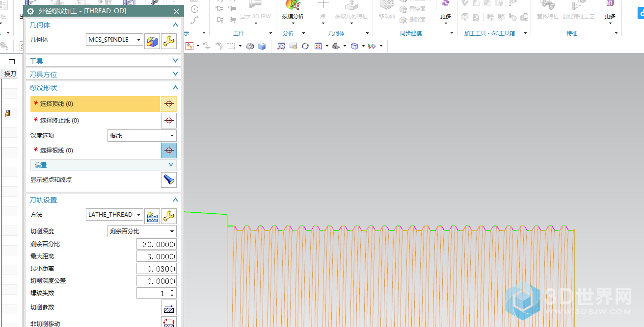Expand the offset (偏置) subsection
Image resolution: width=644 pixels, height=327 pixels.
pos(171,165)
